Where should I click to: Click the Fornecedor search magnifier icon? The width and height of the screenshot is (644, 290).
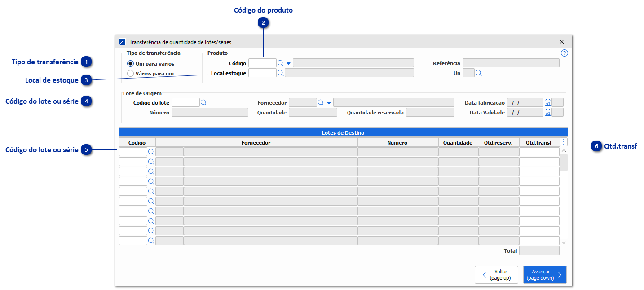coord(321,103)
